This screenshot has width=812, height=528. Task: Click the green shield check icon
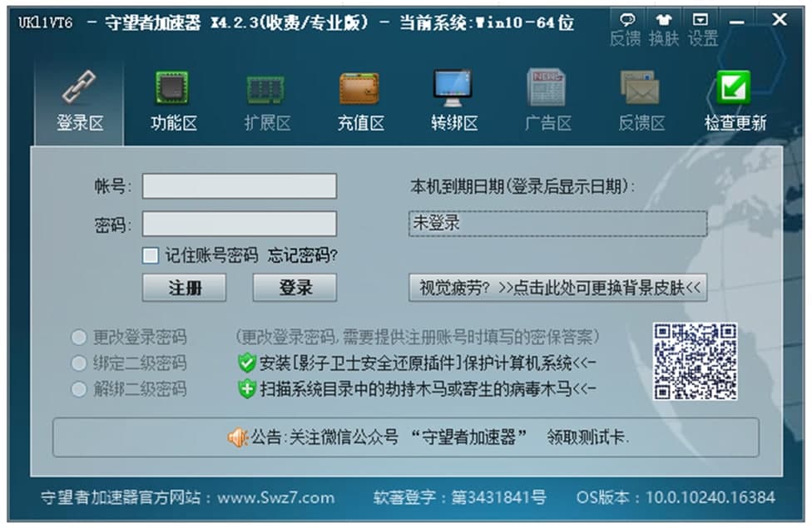click(247, 363)
